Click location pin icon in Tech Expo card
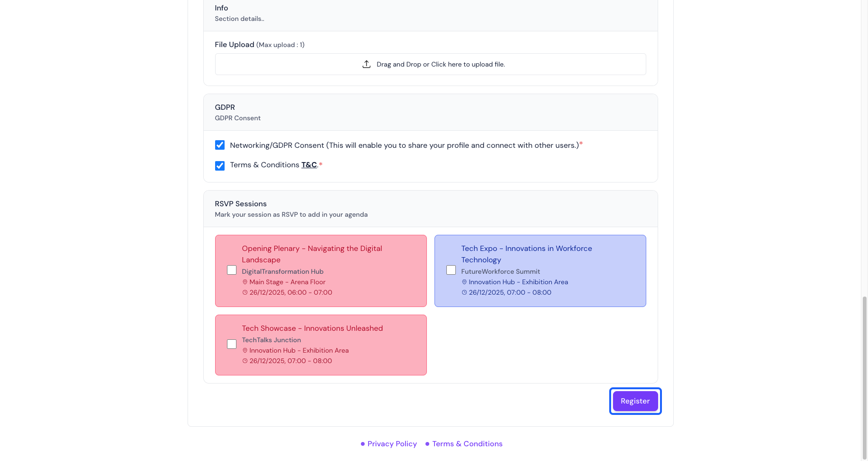The width and height of the screenshot is (868, 461). (464, 282)
